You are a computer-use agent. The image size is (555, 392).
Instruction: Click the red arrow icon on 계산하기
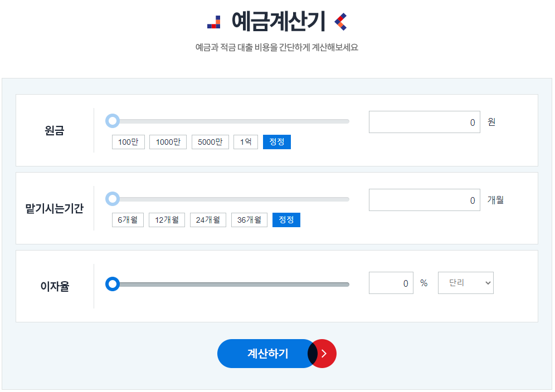pyautogui.click(x=322, y=354)
